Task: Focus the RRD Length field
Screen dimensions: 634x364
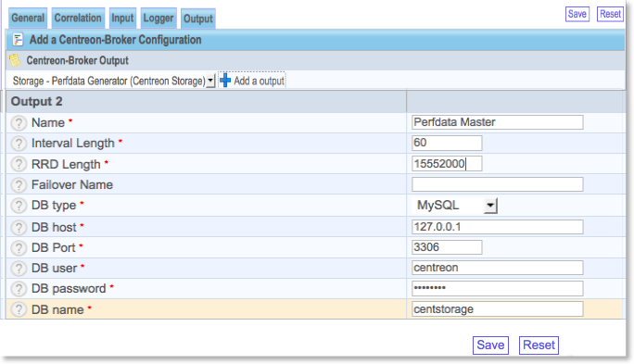Action: [x=447, y=164]
